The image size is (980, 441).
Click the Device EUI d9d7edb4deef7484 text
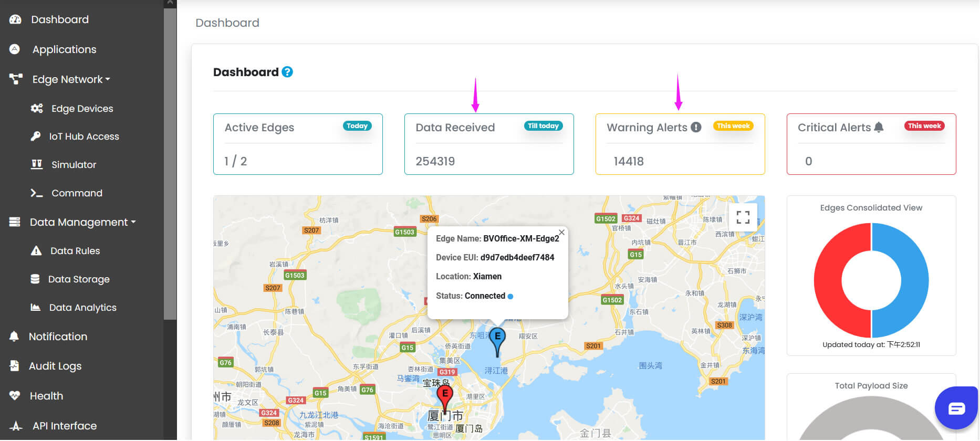(495, 257)
